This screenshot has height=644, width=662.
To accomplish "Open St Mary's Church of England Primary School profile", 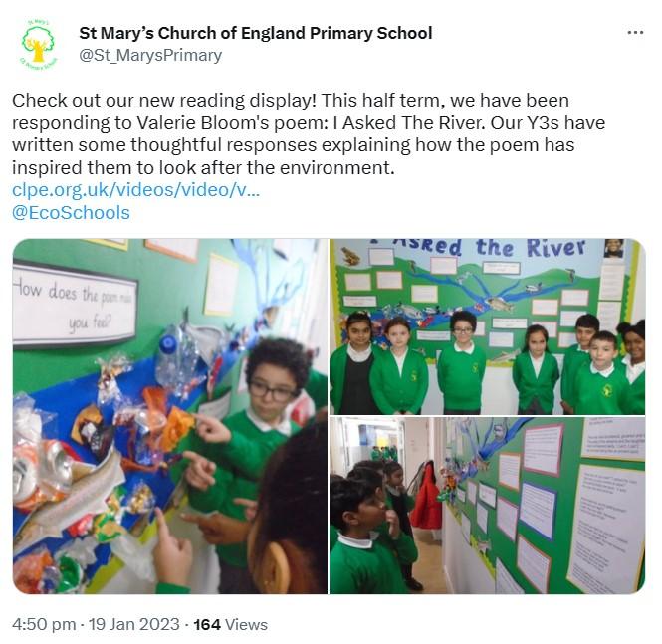I will click(256, 33).
